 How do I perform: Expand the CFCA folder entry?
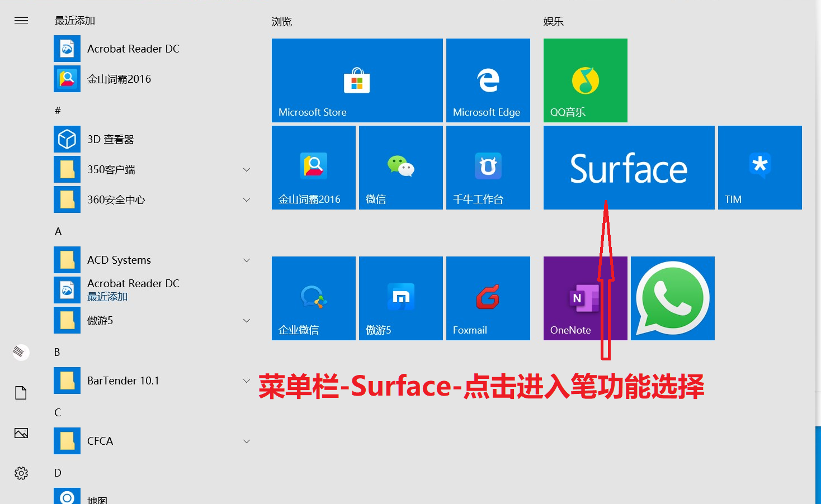pos(247,441)
